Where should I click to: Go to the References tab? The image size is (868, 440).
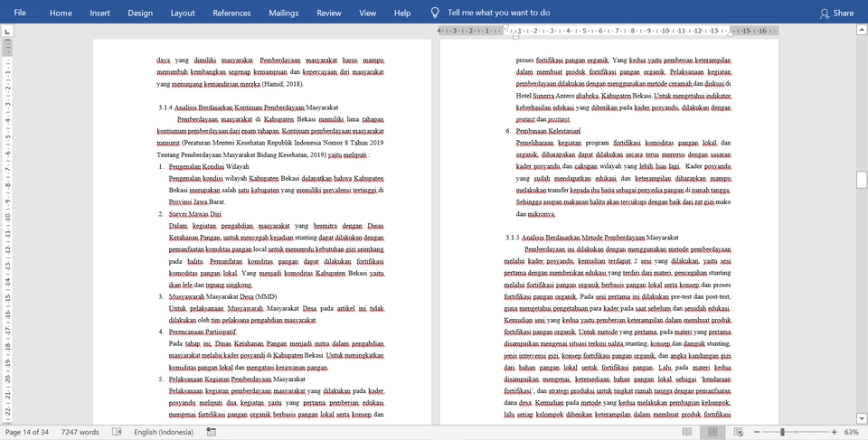231,12
